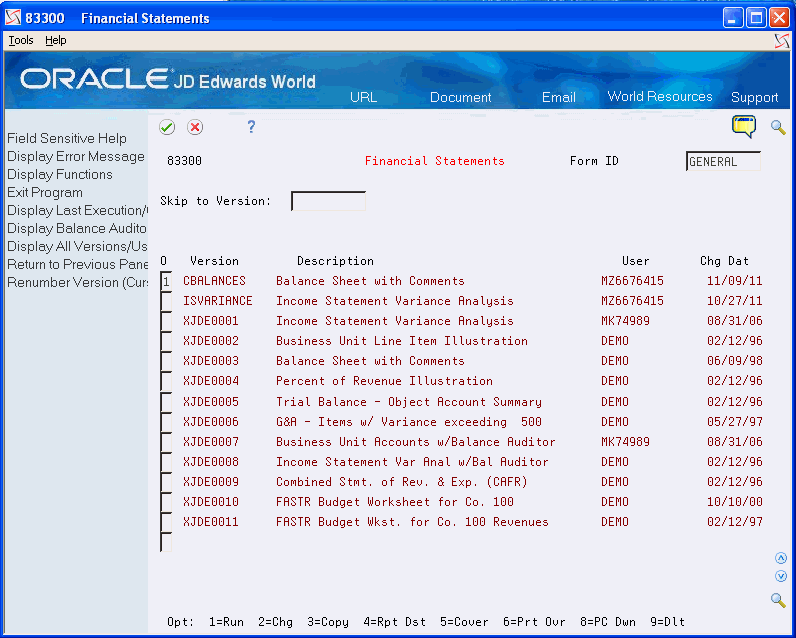
Task: Click the page down arrow icon
Action: 781,576
